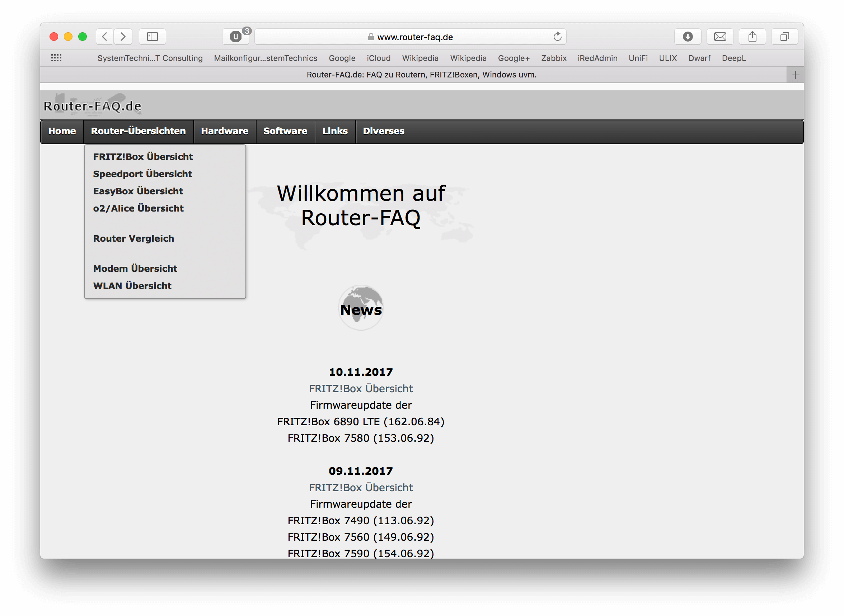Screen dimensions: 844x616
Task: Click the Mail envelope toolbar icon
Action: click(720, 37)
